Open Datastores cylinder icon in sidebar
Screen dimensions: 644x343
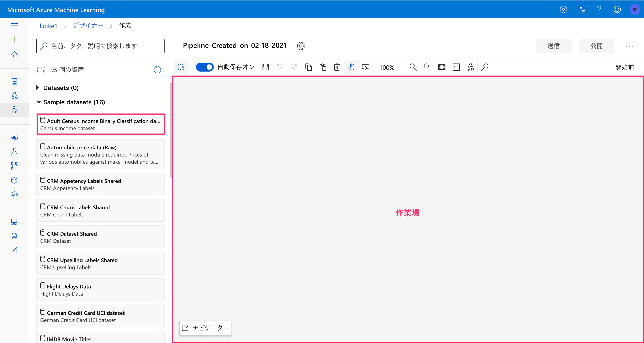point(14,236)
